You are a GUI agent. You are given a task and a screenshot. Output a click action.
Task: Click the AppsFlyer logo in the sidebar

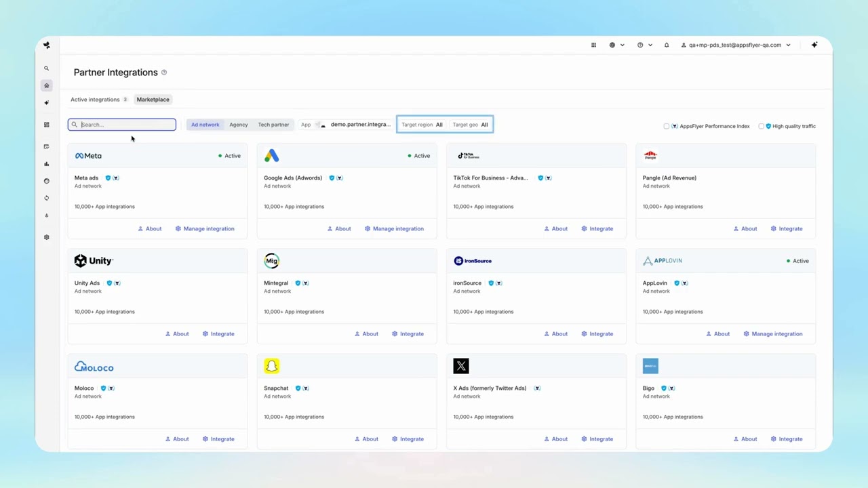pyautogui.click(x=47, y=45)
